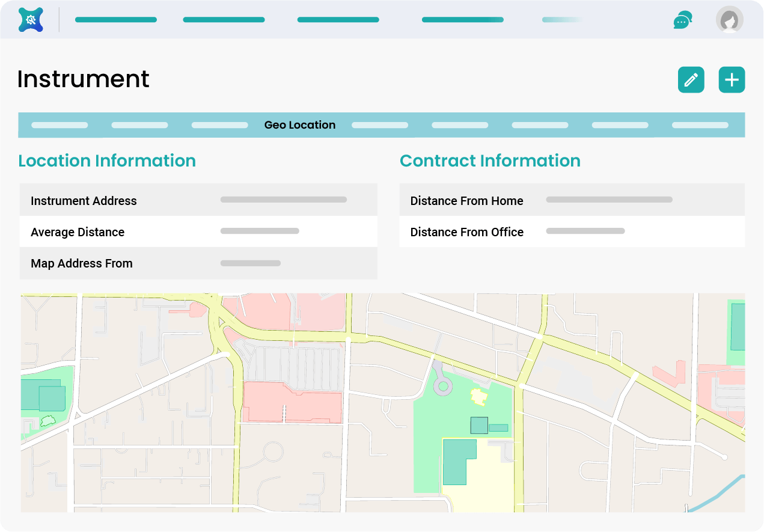Click the Distance From Home value field
Screen dimensions: 764x532
coord(609,200)
